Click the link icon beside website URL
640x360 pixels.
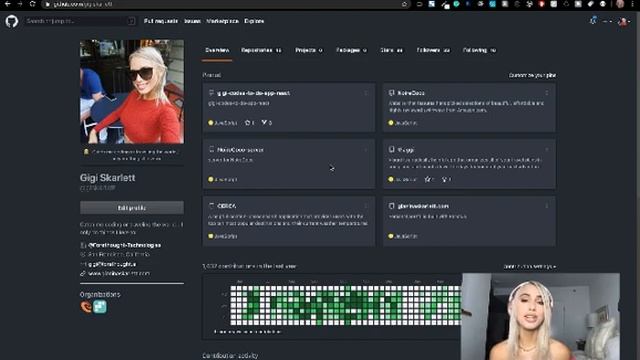click(x=83, y=273)
